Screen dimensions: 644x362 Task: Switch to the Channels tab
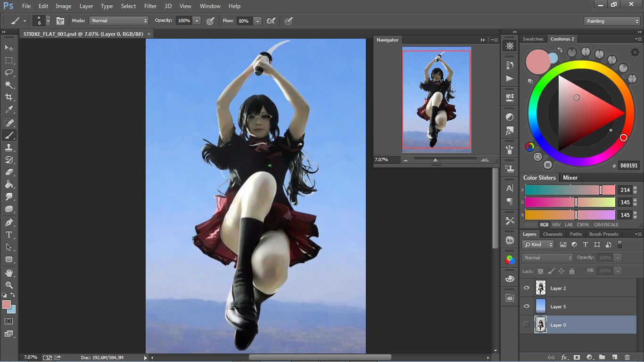pyautogui.click(x=553, y=234)
